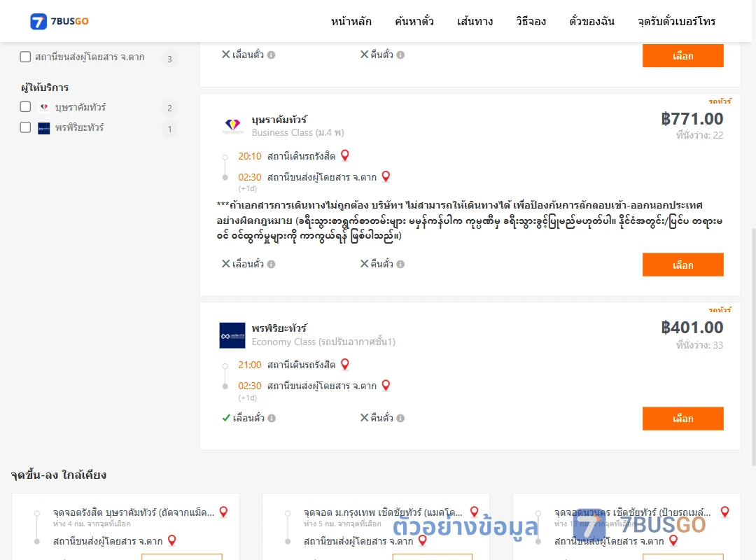Click info icon next to คืนตั๋ว on top card
The width and height of the screenshot is (756, 560).
(400, 55)
